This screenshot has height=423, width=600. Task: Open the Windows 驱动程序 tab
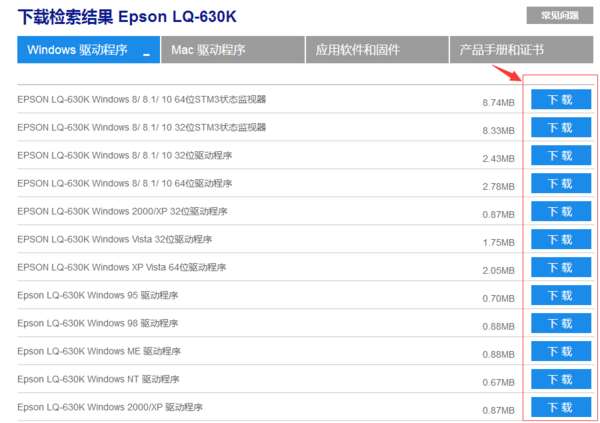88,50
